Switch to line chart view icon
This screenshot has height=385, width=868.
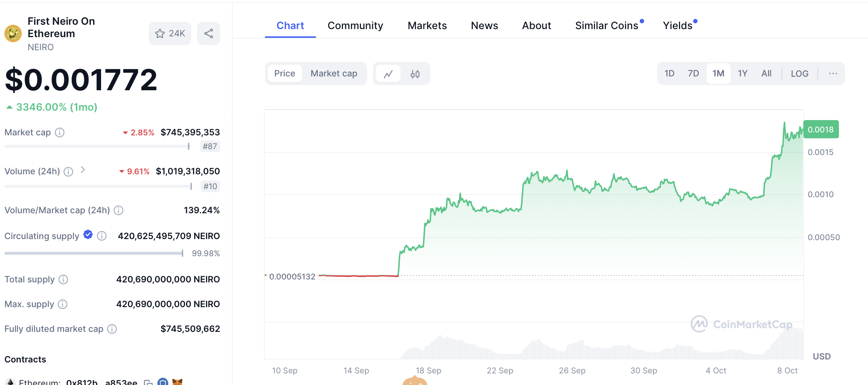pyautogui.click(x=388, y=74)
